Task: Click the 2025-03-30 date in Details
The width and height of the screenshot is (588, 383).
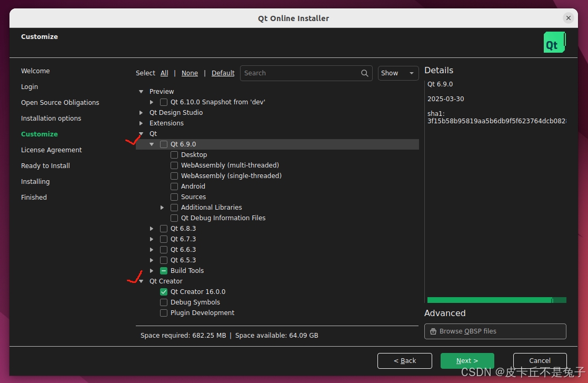Action: [445, 99]
